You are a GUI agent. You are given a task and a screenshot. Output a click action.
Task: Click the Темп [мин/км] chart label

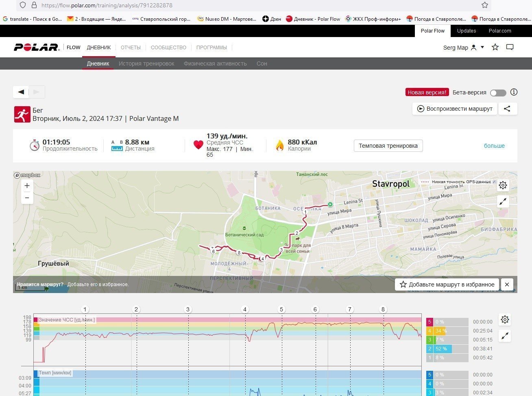coord(55,373)
